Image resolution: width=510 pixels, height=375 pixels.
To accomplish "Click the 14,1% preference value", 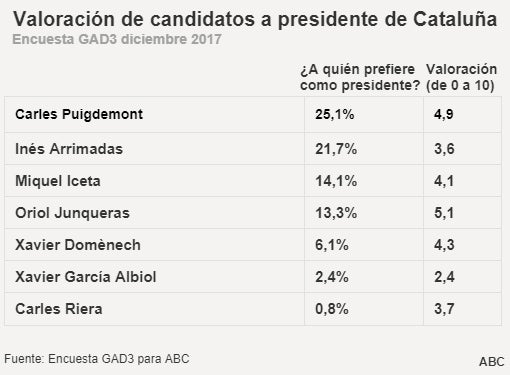I will (x=336, y=181).
